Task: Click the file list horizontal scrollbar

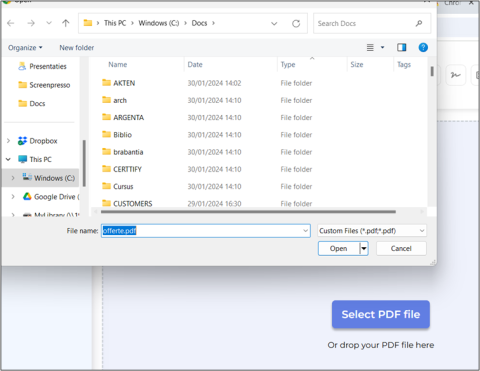Action: pos(248,212)
